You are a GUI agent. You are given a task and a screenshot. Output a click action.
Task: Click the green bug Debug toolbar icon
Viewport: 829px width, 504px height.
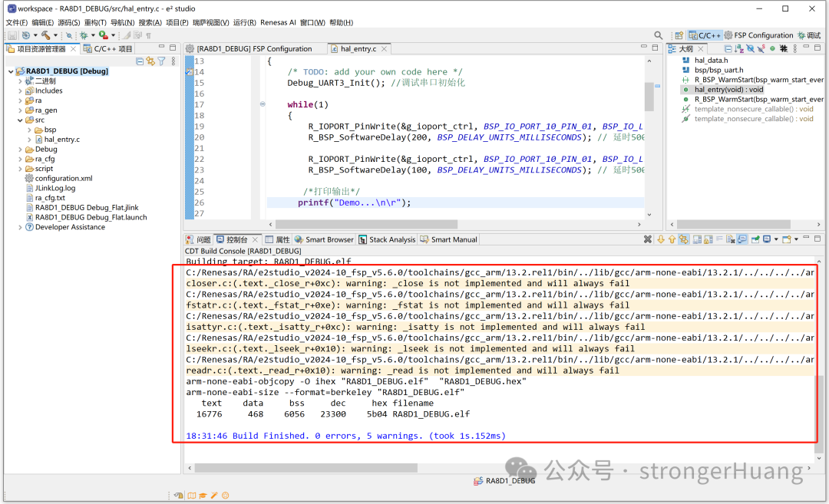click(x=84, y=35)
